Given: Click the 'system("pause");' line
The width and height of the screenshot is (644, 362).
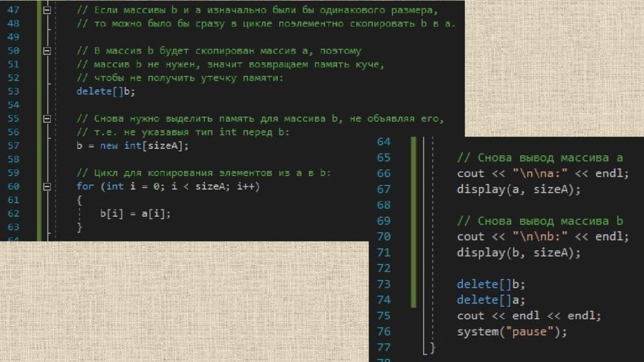Looking at the screenshot, I should (x=512, y=332).
